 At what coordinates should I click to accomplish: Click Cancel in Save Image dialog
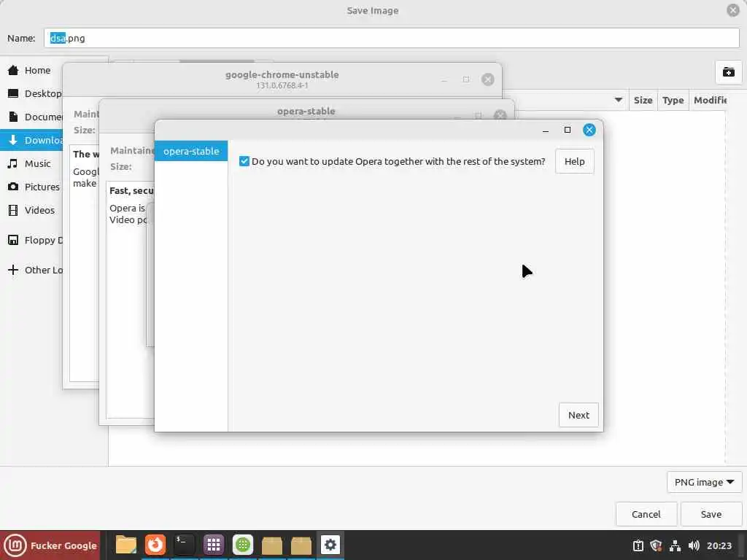tap(646, 514)
